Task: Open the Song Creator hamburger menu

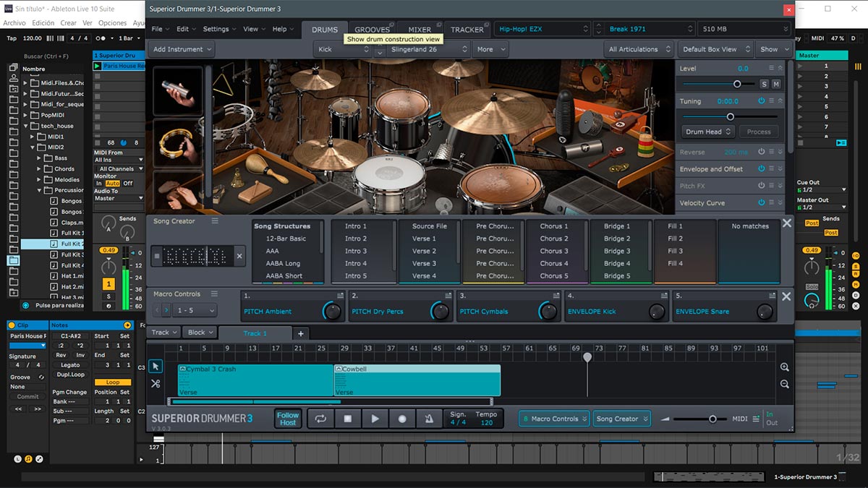Action: tap(215, 221)
